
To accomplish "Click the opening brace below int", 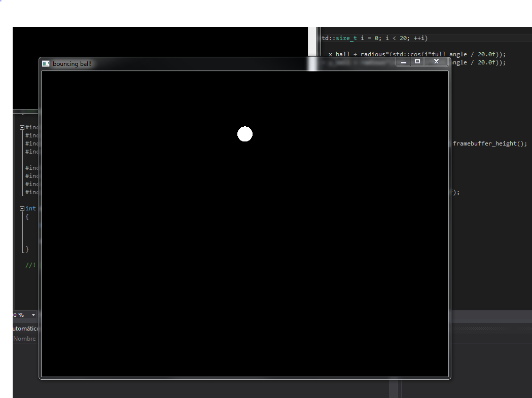I will pos(27,216).
